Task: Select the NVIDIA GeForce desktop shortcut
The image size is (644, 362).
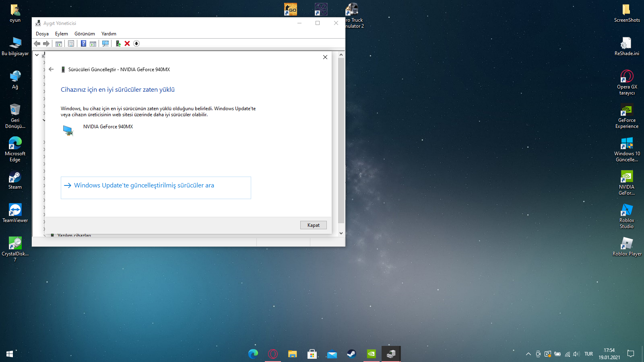Action: point(627,183)
